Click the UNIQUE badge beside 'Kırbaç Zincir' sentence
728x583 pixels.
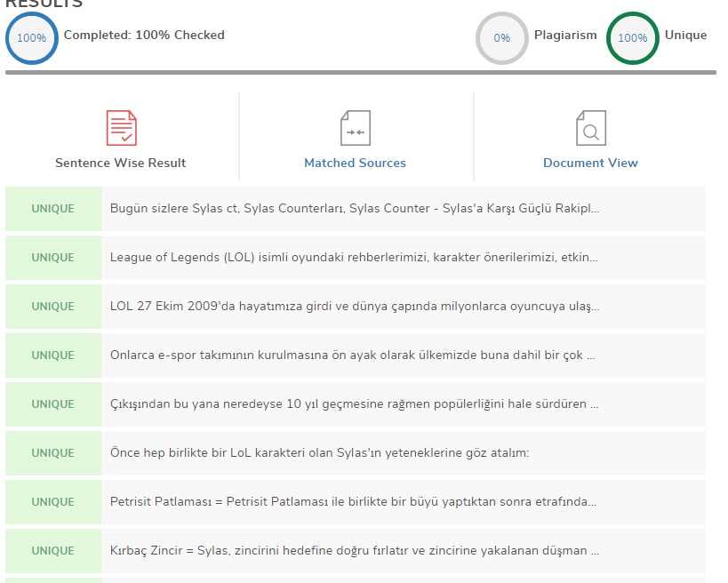53,551
